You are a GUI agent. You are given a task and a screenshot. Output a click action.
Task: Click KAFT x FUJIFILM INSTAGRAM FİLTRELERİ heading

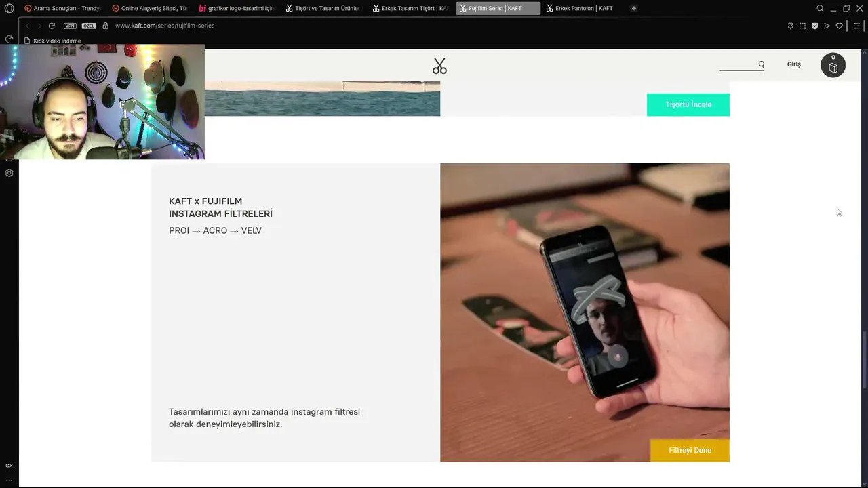click(220, 207)
